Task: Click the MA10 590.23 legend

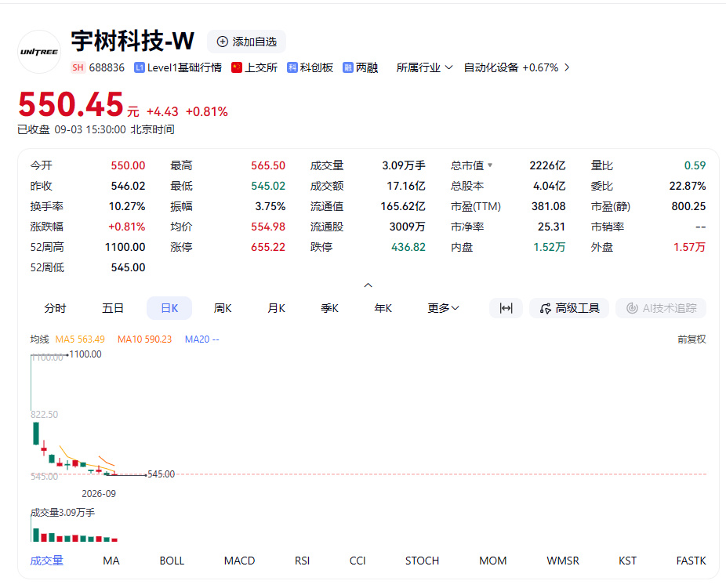Action: [144, 339]
